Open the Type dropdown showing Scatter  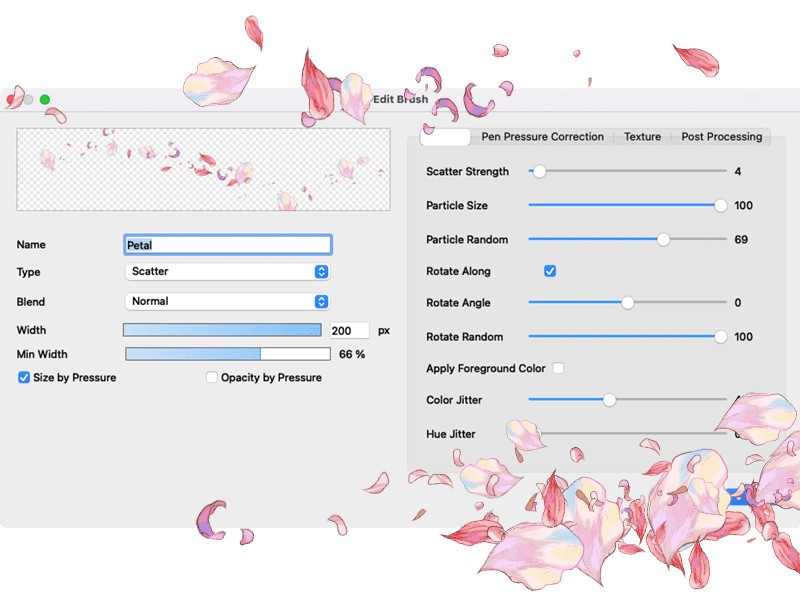point(227,272)
